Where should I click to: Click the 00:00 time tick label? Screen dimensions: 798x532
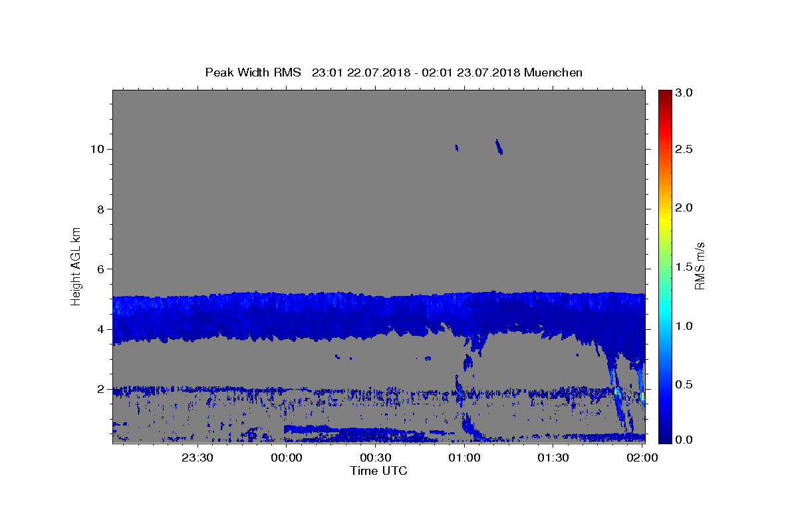click(x=287, y=458)
